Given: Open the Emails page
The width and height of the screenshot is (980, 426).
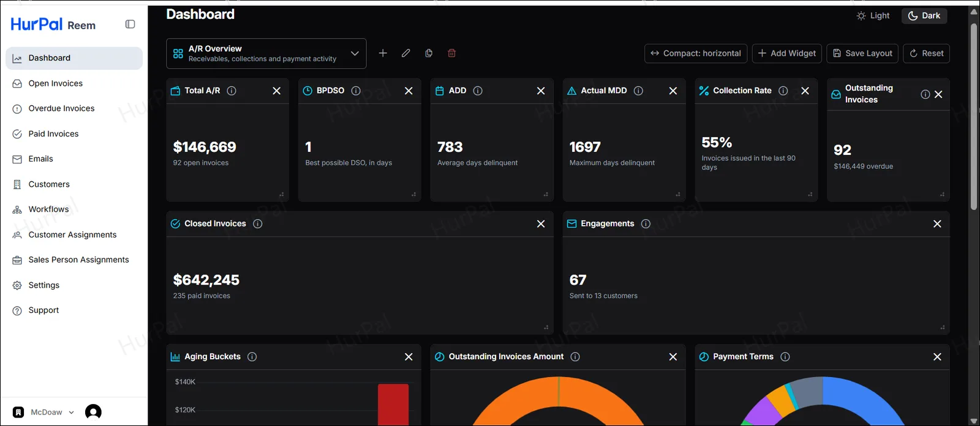Looking at the screenshot, I should (74, 159).
